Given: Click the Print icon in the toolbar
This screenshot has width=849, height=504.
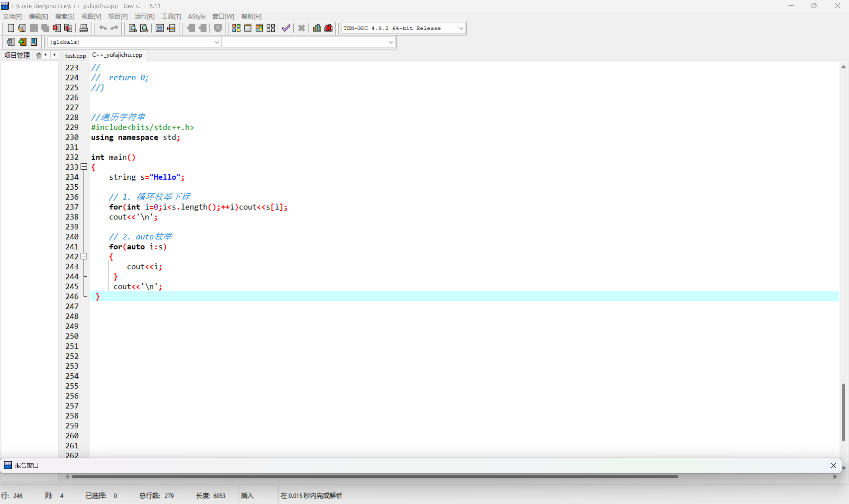Looking at the screenshot, I should pyautogui.click(x=84, y=28).
